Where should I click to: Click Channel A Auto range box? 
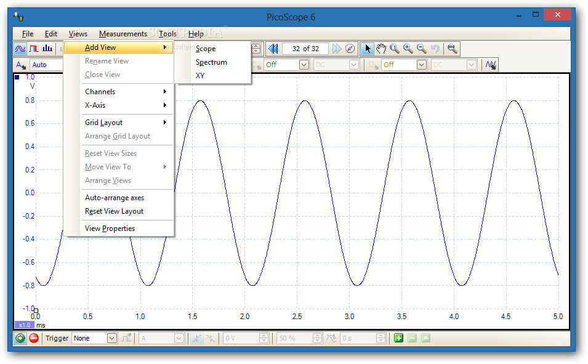coord(46,65)
